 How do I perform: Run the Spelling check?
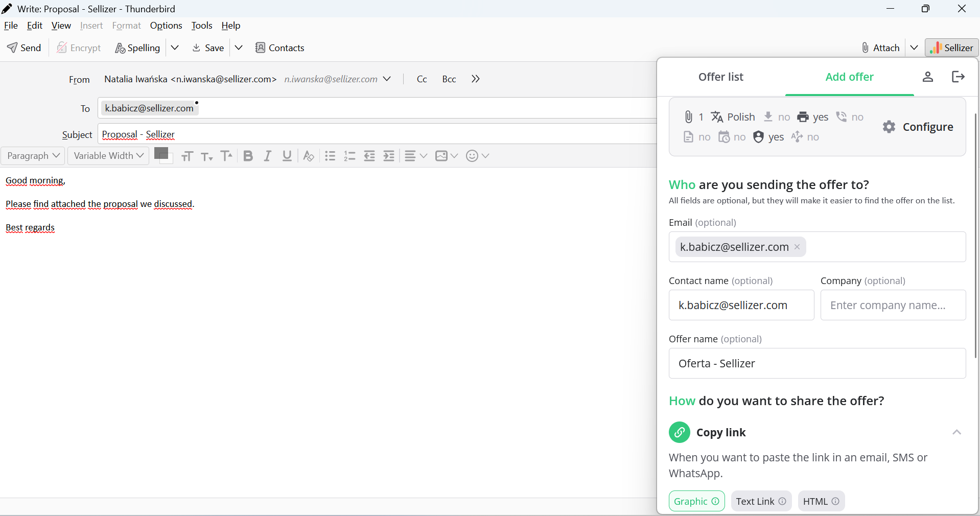[x=137, y=48]
